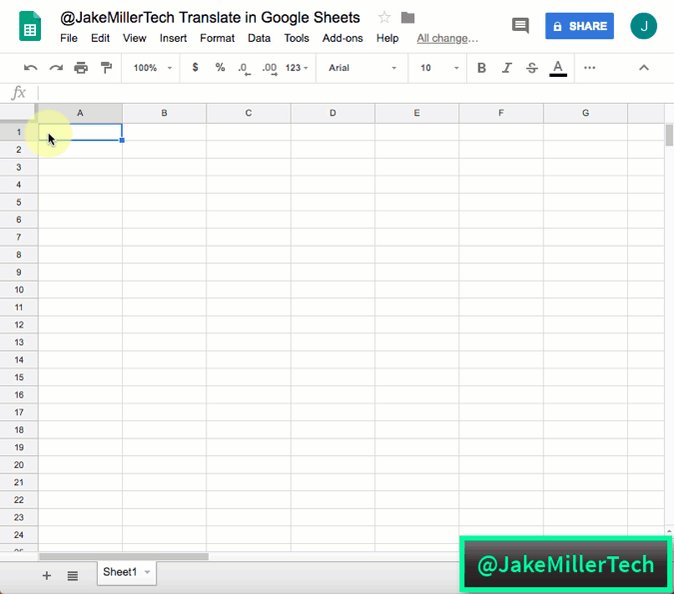Open the Format menu
Screen dimensions: 674x594
click(x=217, y=38)
